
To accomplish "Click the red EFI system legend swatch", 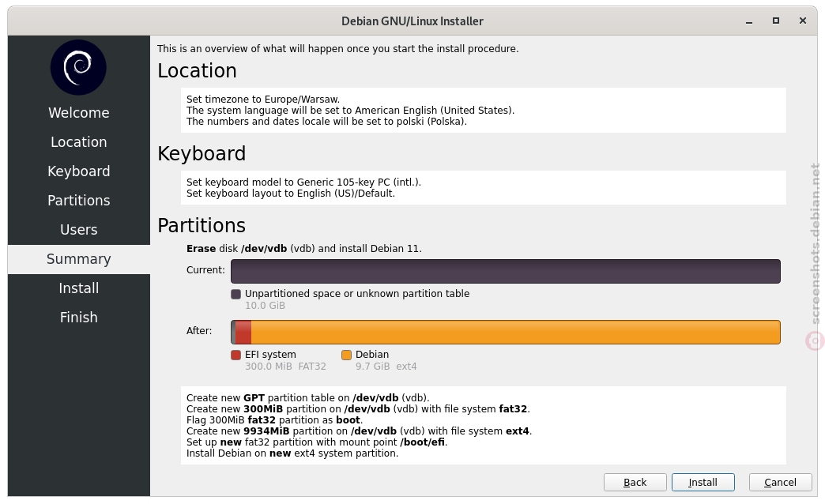I will [x=235, y=355].
